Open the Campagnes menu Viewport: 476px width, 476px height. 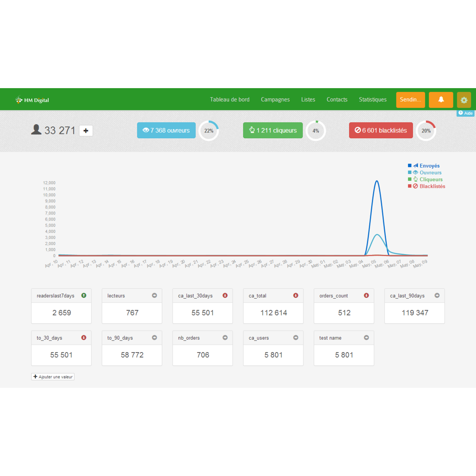275,100
